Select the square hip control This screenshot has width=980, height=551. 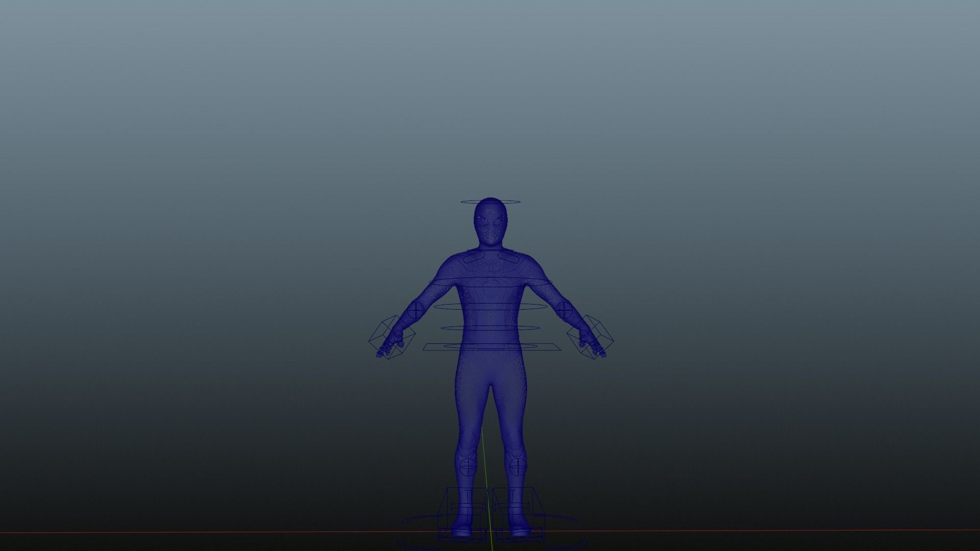[x=492, y=347]
